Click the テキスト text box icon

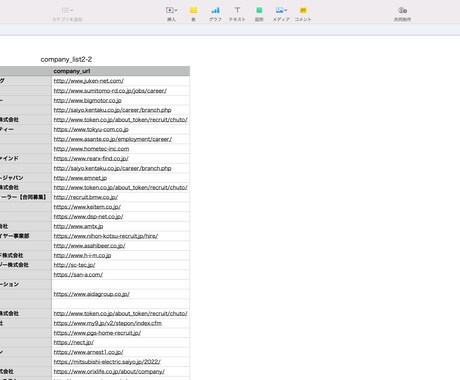(237, 11)
